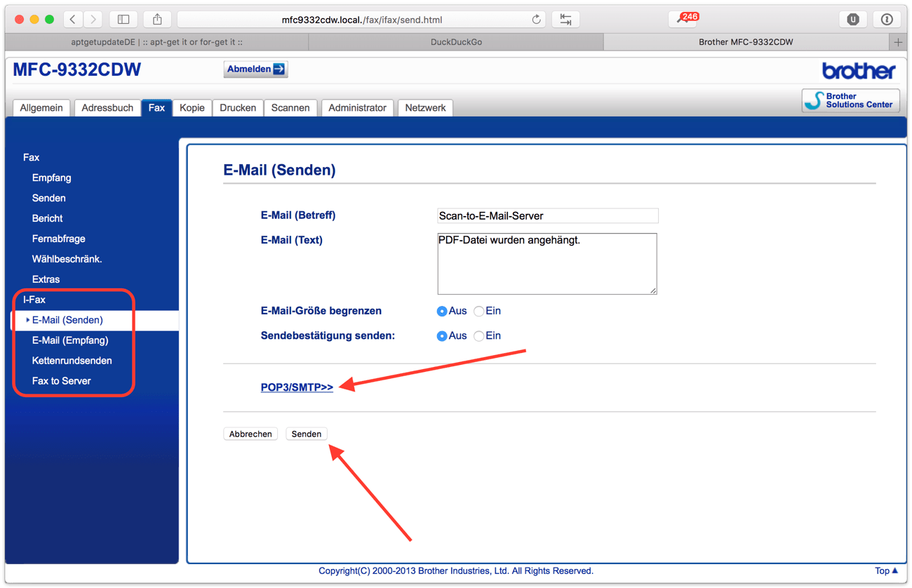Screen dimensions: 912x588
Task: Select the Brother MFC-9332CDW browser tab
Action: click(x=746, y=42)
